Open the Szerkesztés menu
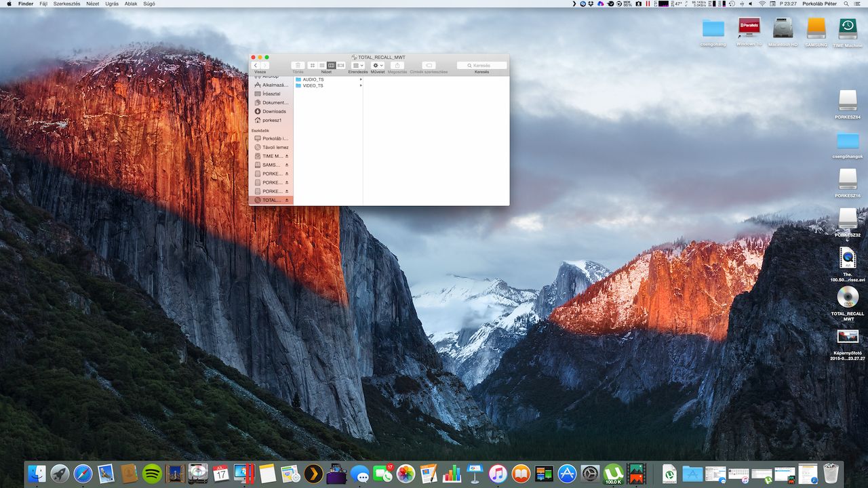 click(66, 4)
